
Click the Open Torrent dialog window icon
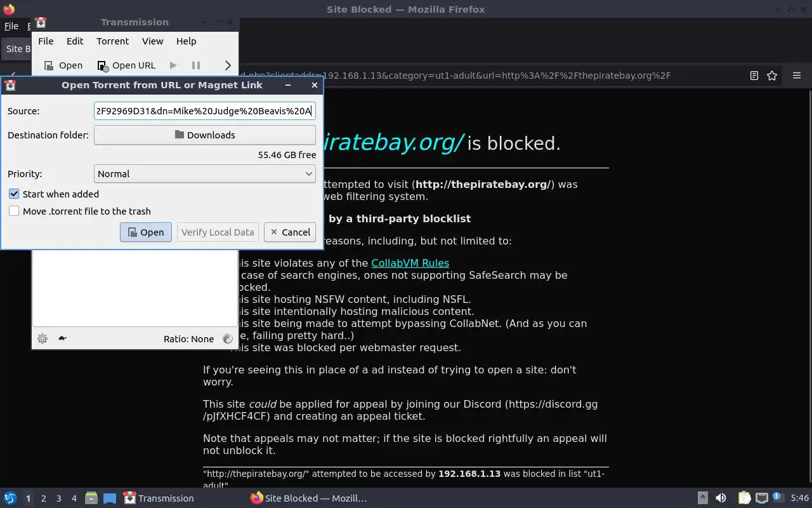pyautogui.click(x=10, y=84)
